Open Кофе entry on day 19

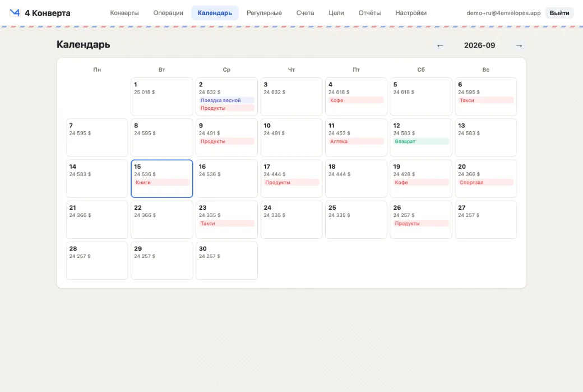click(421, 182)
